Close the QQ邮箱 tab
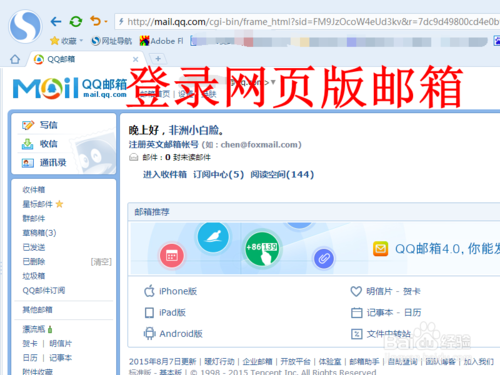The height and width of the screenshot is (375, 500). click(135, 59)
